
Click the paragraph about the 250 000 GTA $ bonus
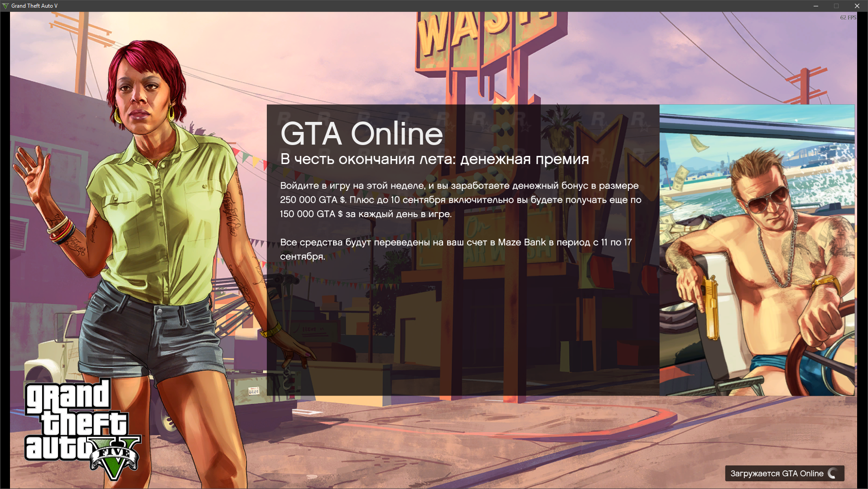tap(461, 200)
